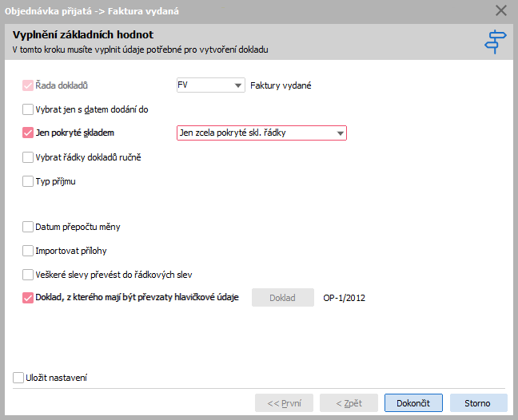Close the Faktura vydaná wizard window
Viewport: 518px width, 420px height.
[501, 10]
